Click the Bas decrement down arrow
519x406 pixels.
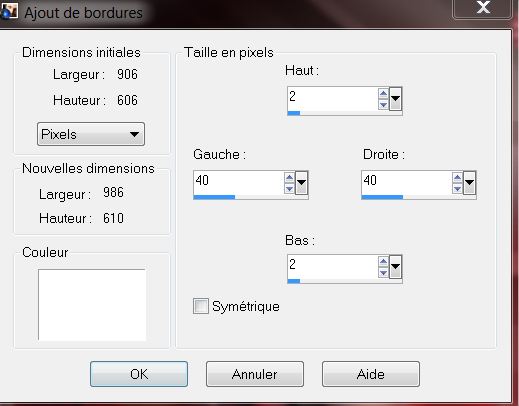pyautogui.click(x=383, y=273)
